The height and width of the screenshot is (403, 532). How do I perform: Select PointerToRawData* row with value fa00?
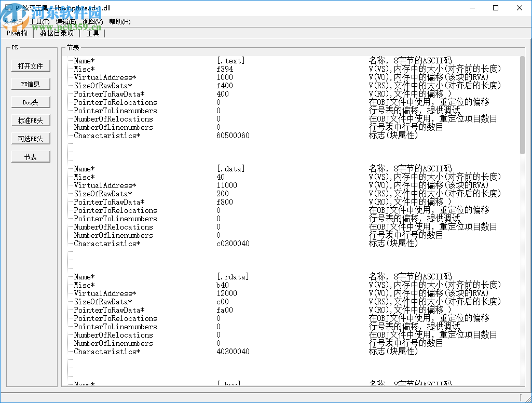[109, 310]
